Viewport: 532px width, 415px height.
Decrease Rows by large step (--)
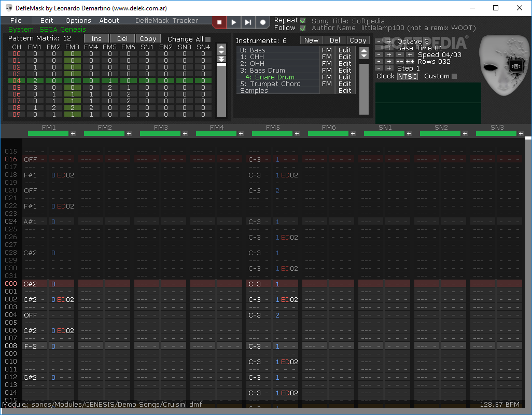pyautogui.click(x=400, y=62)
